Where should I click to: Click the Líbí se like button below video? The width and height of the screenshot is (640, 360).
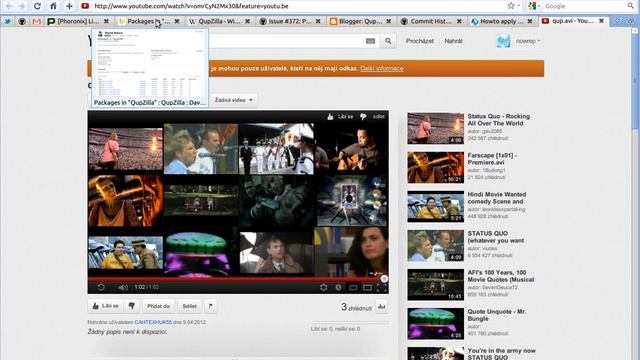click(x=105, y=306)
